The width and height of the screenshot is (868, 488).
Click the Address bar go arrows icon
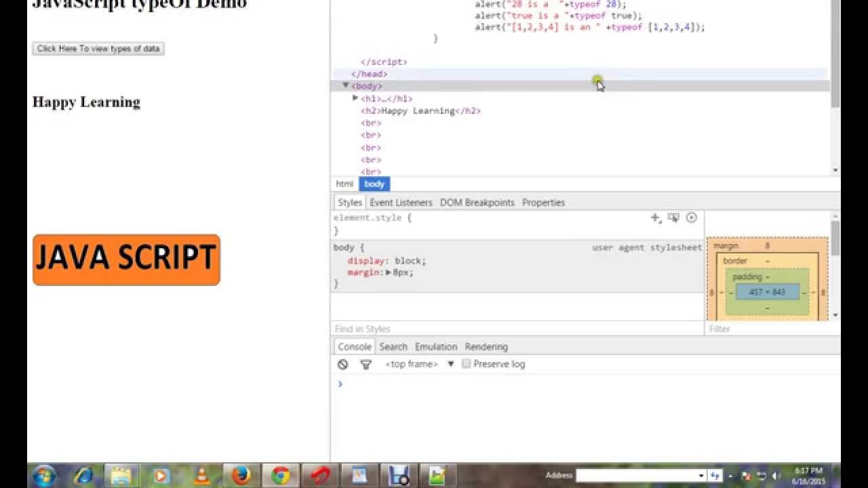715,475
